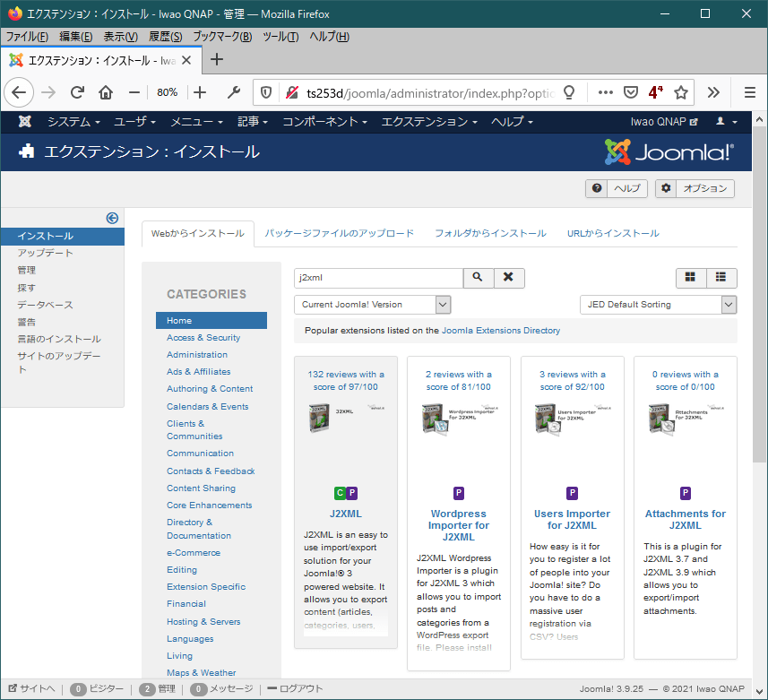Close the エクステンション：インストール tab
The height and width of the screenshot is (700, 768).
coord(186,60)
